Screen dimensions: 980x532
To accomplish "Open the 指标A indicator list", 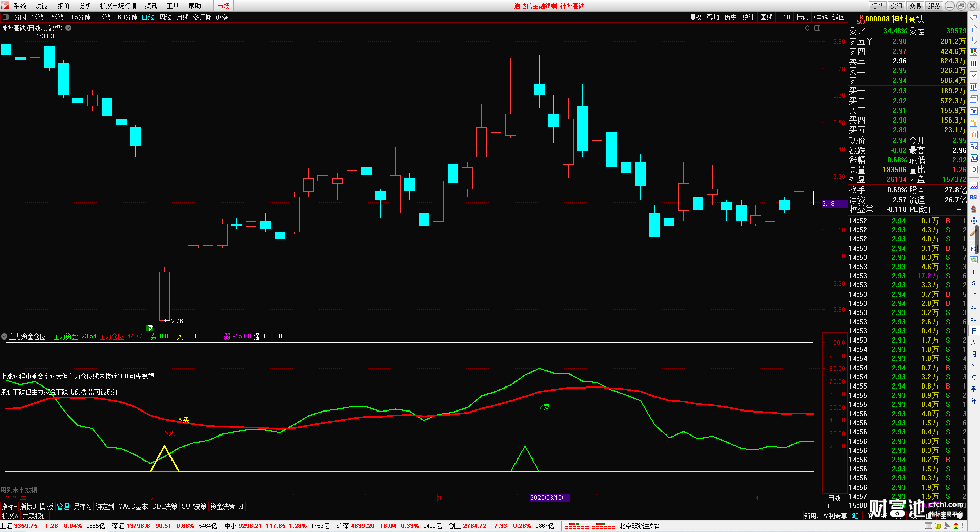I will coord(9,506).
